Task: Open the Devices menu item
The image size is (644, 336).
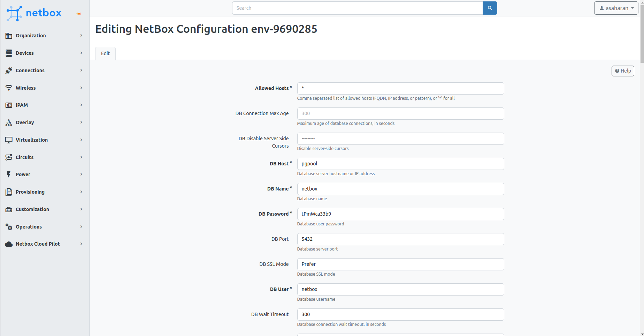Action: pos(45,53)
